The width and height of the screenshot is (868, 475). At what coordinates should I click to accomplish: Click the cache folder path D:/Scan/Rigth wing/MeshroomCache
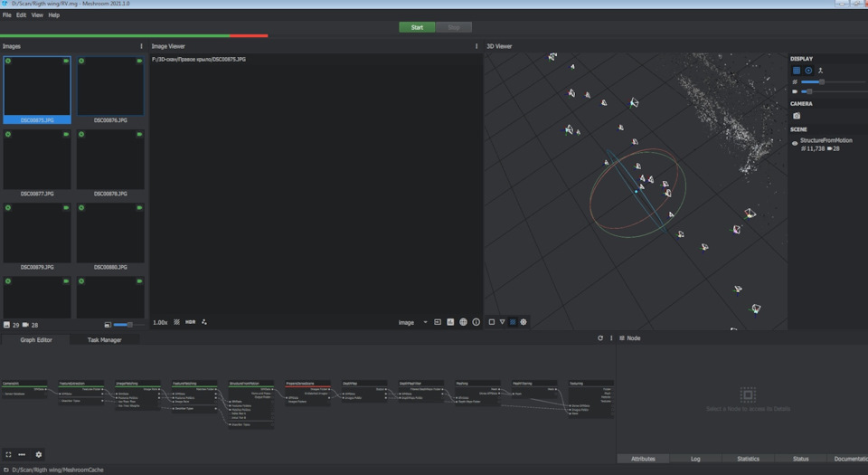pos(58,470)
